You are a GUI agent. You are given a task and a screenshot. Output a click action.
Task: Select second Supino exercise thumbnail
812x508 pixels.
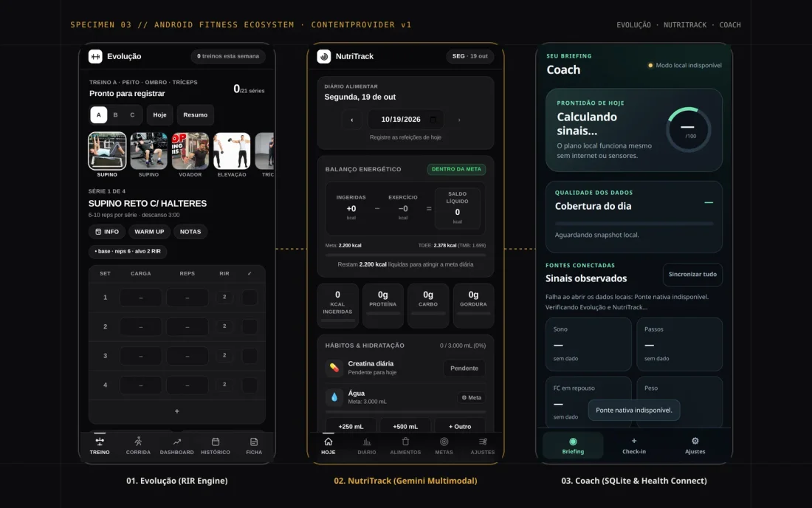click(x=148, y=151)
